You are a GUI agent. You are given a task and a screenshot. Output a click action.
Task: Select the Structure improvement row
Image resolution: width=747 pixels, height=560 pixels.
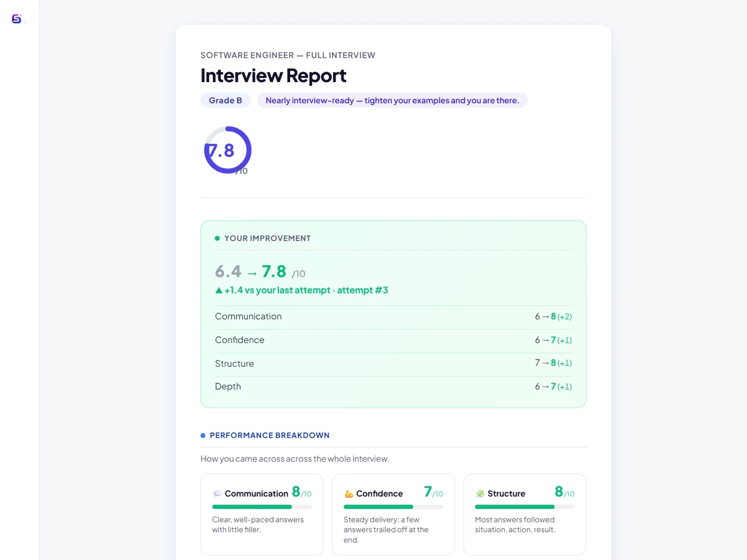(393, 363)
